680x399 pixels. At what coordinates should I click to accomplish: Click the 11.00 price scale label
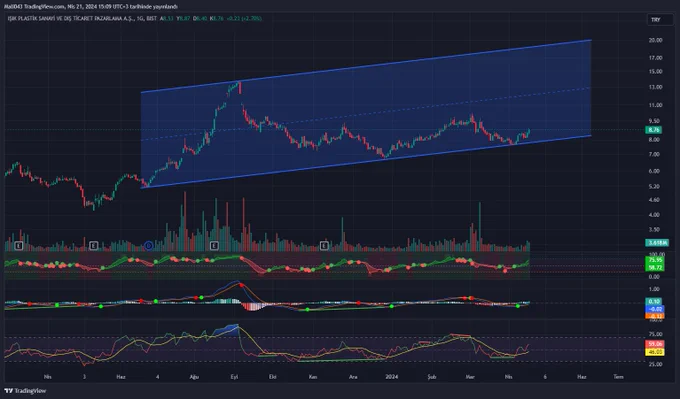pos(655,105)
